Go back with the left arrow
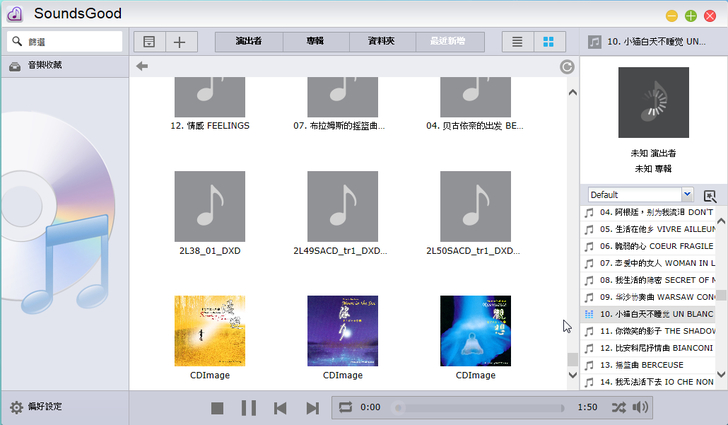Viewport: 728px width, 425px height. [142, 66]
